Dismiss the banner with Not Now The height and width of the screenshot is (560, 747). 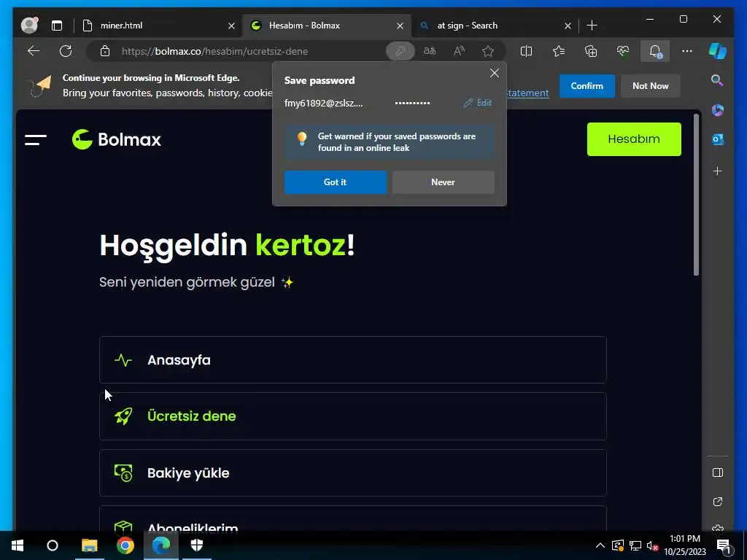(650, 86)
